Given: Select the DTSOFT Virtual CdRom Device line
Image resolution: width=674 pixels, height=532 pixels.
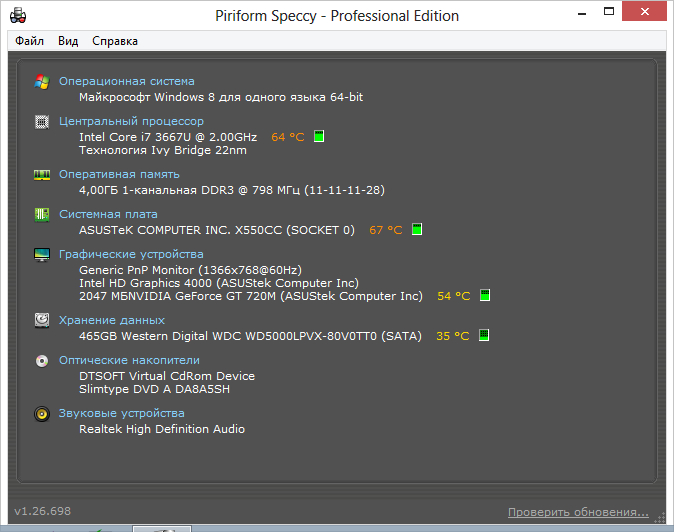Looking at the screenshot, I should point(167,376).
